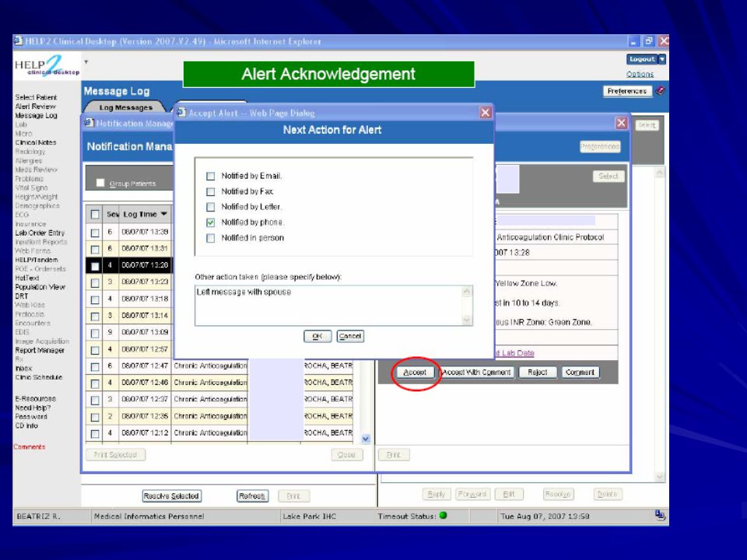Open Clinic Schedule in sidebar

tap(39, 377)
